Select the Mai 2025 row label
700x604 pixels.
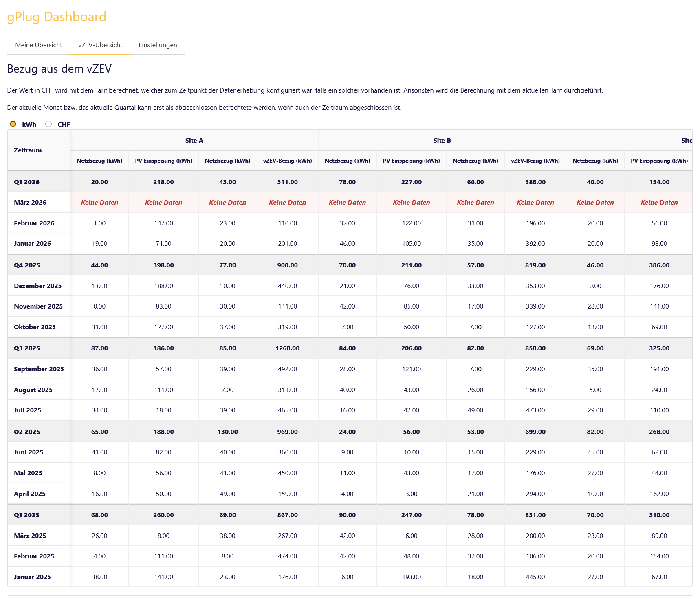(28, 473)
